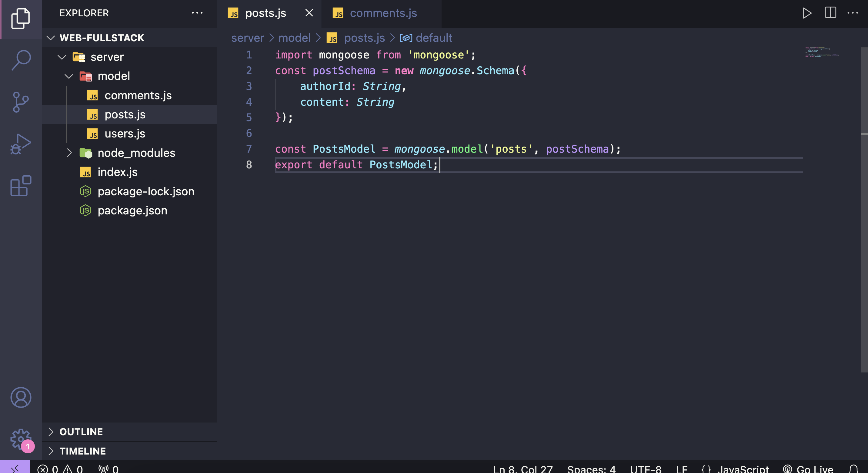Toggle the Go Live server
The height and width of the screenshot is (473, 868).
coord(808,469)
